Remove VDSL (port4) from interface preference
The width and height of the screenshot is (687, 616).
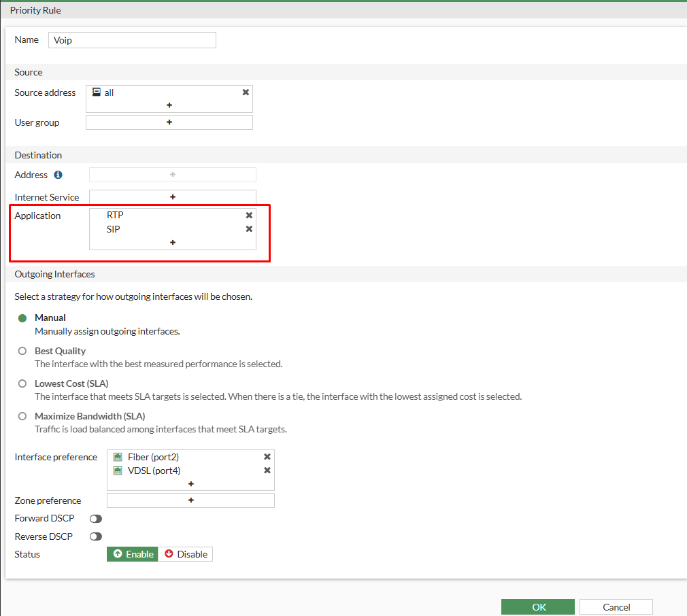[267, 470]
